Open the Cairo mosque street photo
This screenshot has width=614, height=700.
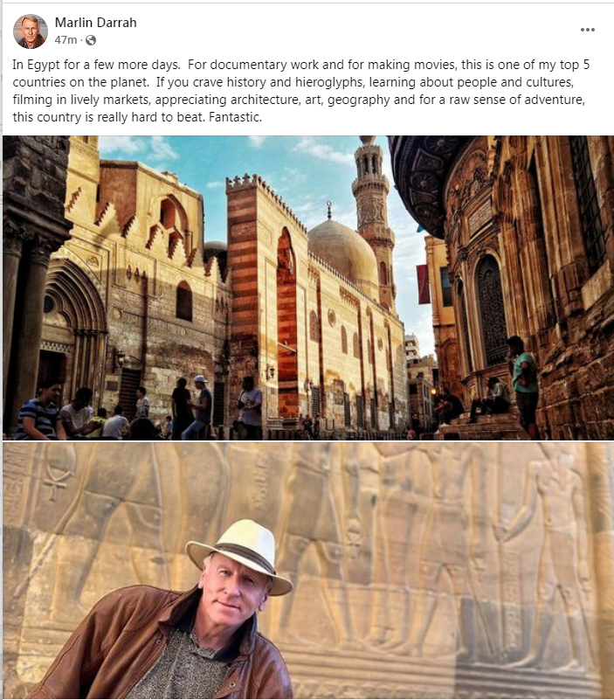(308, 288)
